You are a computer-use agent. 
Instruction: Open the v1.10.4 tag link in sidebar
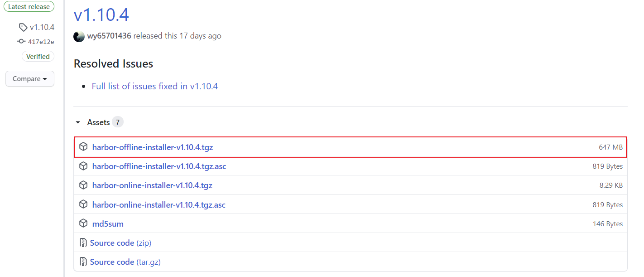click(x=42, y=27)
